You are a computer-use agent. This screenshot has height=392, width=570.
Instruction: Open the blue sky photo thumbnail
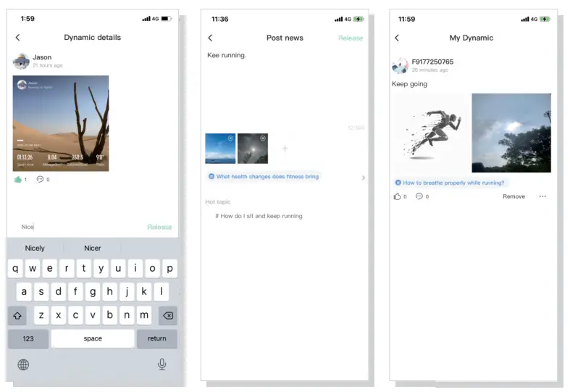220,149
